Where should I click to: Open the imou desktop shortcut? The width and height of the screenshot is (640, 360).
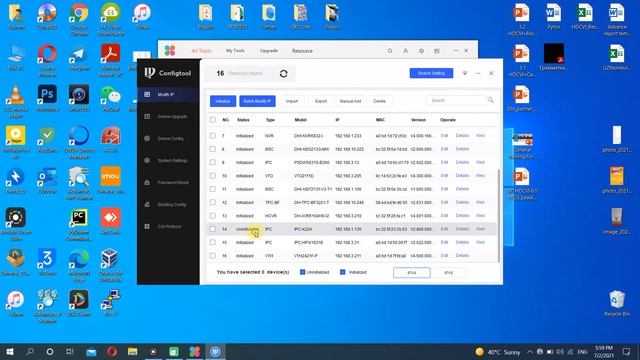coord(111,180)
